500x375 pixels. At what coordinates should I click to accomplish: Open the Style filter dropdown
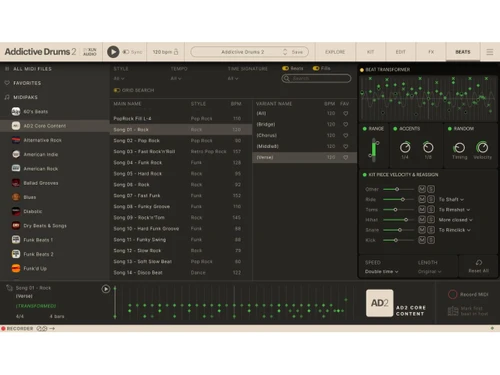119,79
